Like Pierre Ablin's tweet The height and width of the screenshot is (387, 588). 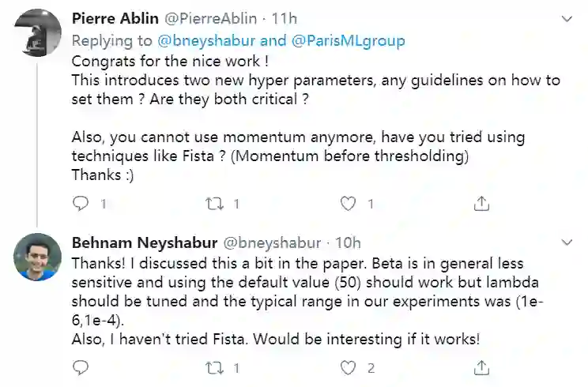coord(348,205)
